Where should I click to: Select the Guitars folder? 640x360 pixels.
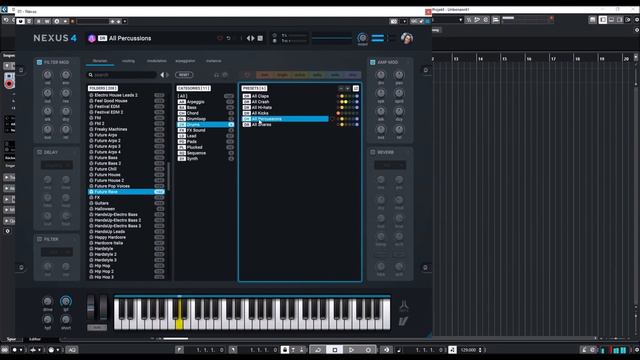click(x=127, y=203)
